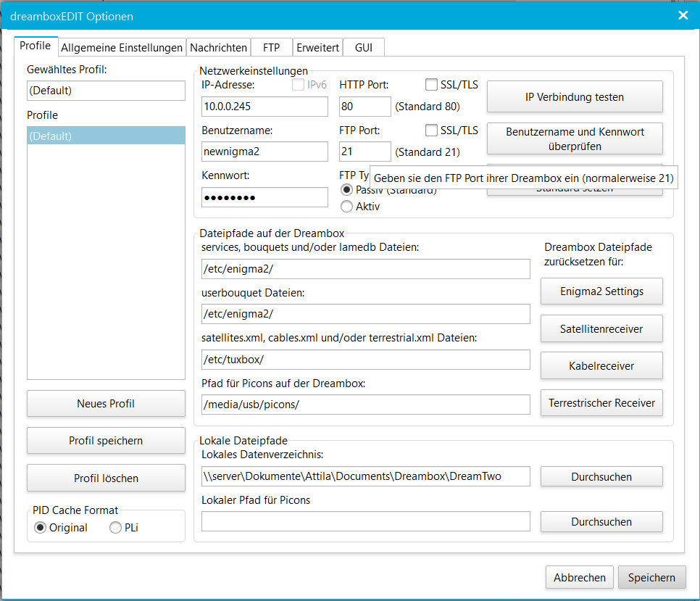Select the Erweitert tab
This screenshot has width=700, height=601.
tap(317, 48)
